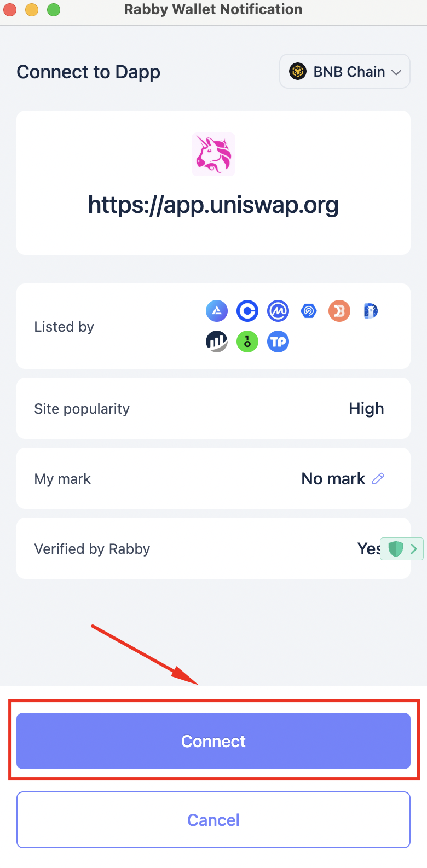Image resolution: width=427 pixels, height=868 pixels.
Task: Click the dark bar-chart icon in Listed by
Action: 217,342
